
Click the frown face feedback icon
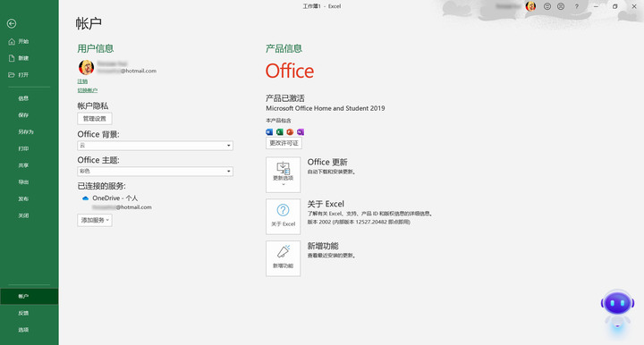[561, 6]
